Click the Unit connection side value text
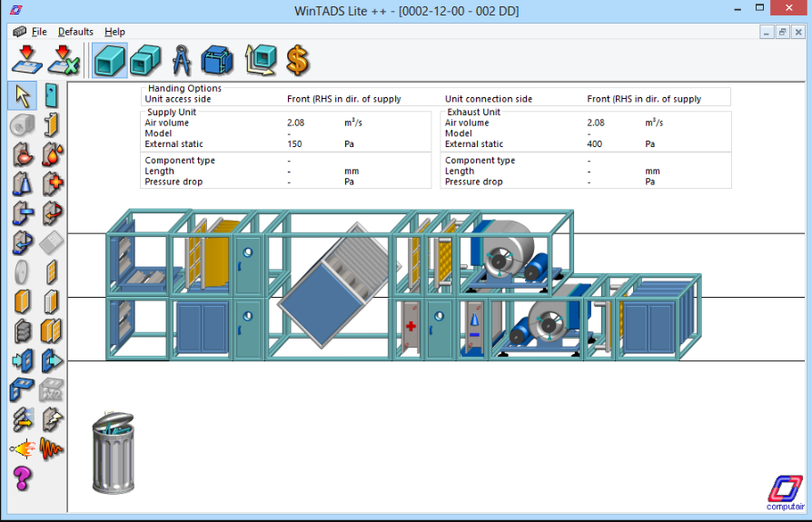 [x=644, y=99]
